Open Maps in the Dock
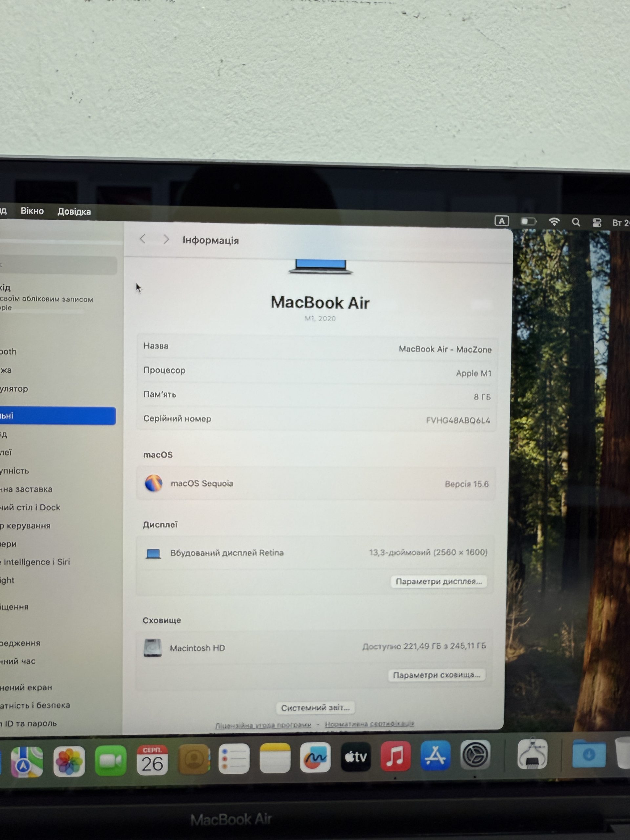 click(27, 761)
